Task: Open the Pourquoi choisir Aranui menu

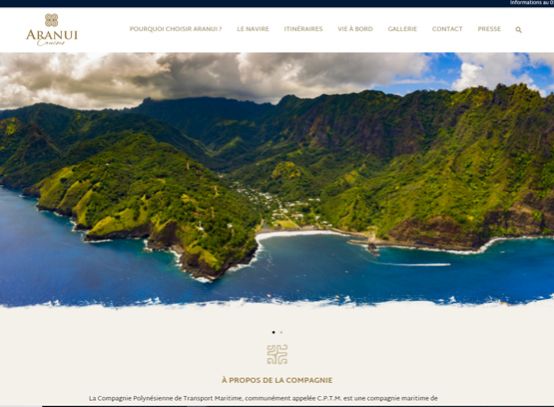Action: tap(176, 29)
